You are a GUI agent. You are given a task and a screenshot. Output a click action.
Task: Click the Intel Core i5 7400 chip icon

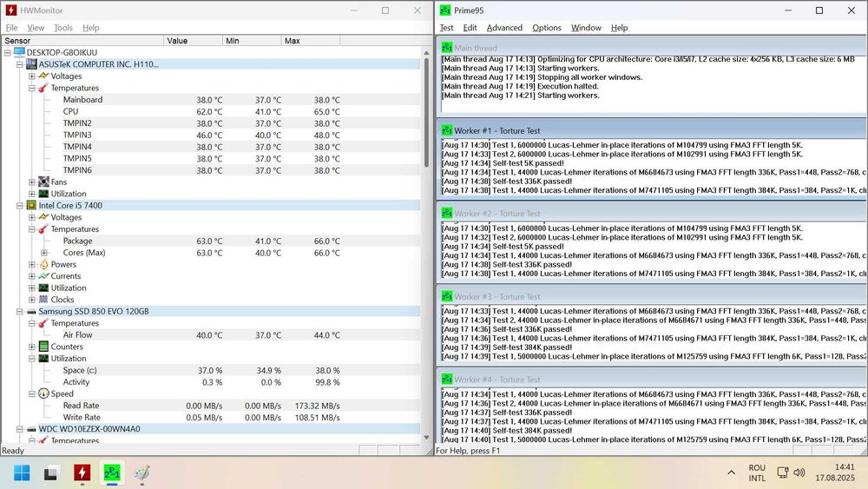click(x=31, y=206)
